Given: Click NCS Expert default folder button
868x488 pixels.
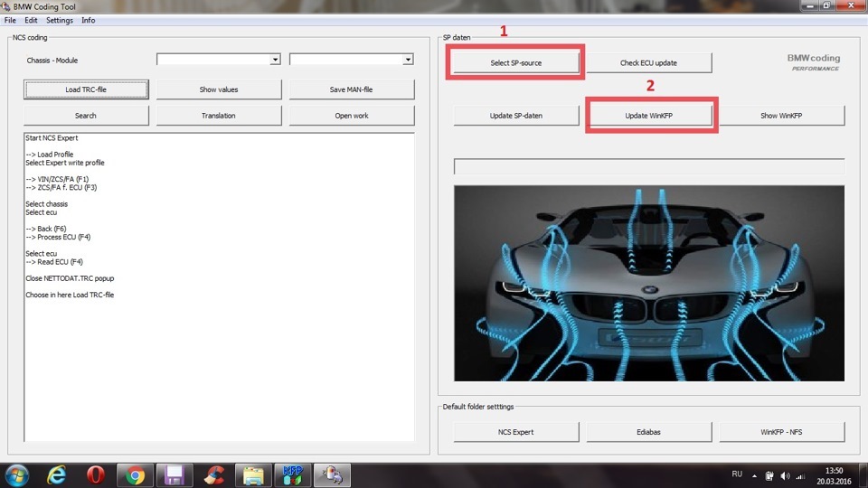Looking at the screenshot, I should point(516,432).
